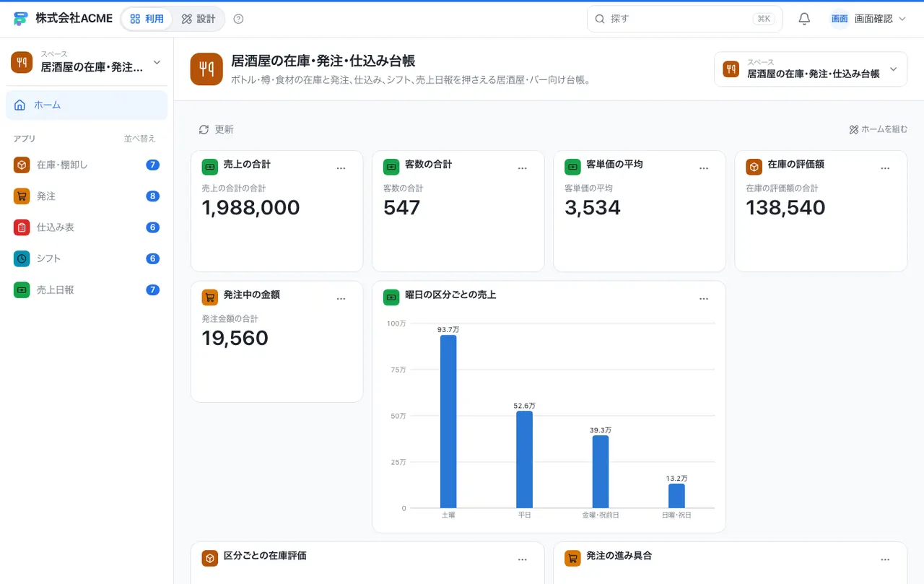This screenshot has height=584, width=924.
Task: Click the 在庫・棚卸し box icon in sidebar
Action: tap(22, 165)
